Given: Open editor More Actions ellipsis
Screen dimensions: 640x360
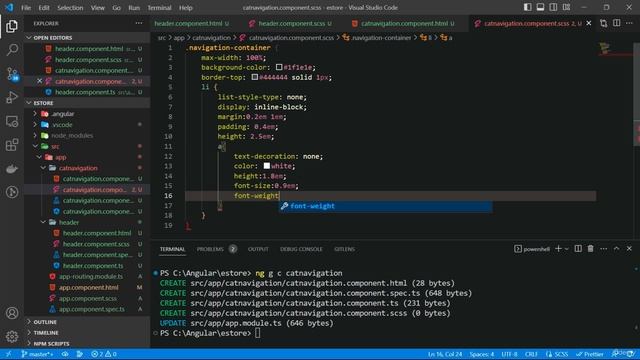Looking at the screenshot, I should (x=629, y=24).
